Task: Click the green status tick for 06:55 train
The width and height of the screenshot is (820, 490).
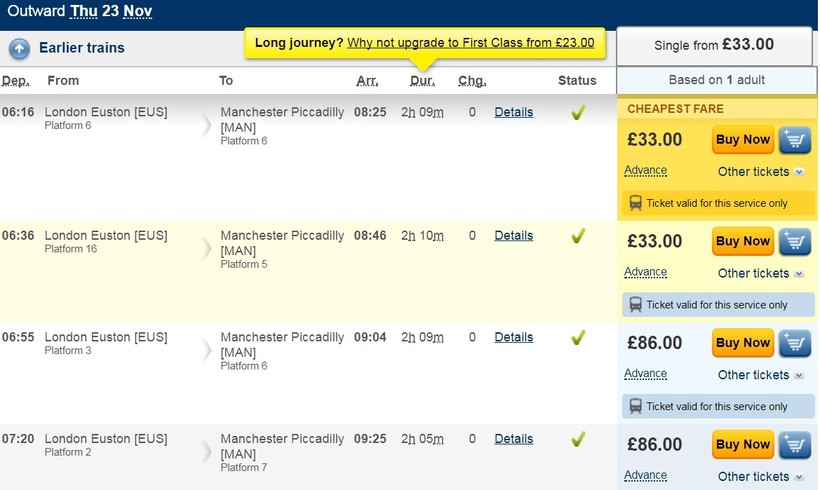Action: [577, 338]
